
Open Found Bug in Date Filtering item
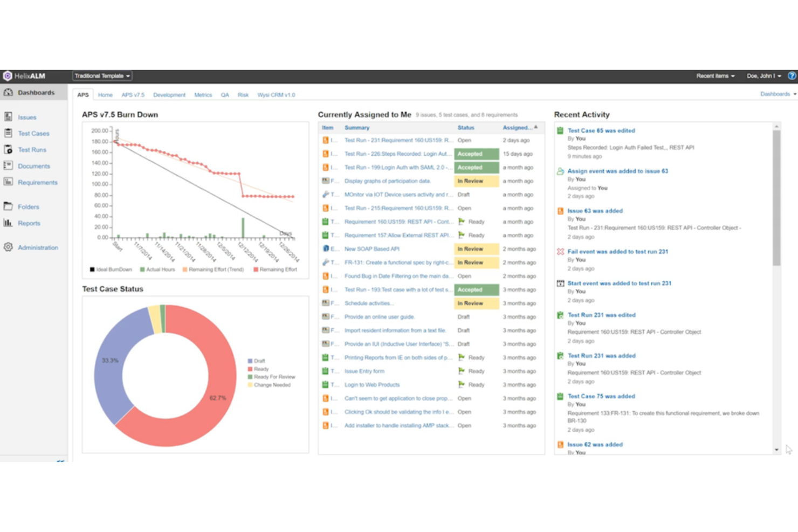pos(398,276)
